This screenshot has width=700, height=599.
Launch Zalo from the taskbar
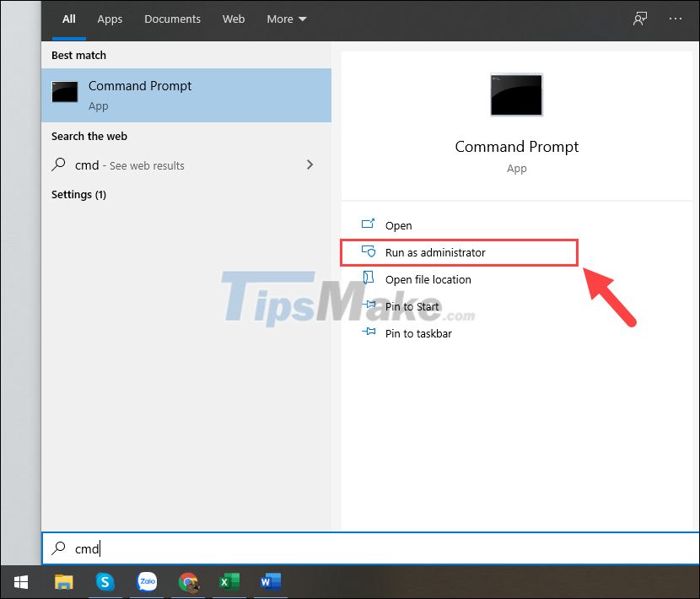point(147,582)
